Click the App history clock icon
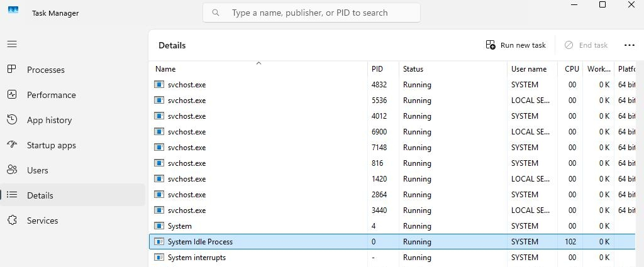 [x=12, y=120]
